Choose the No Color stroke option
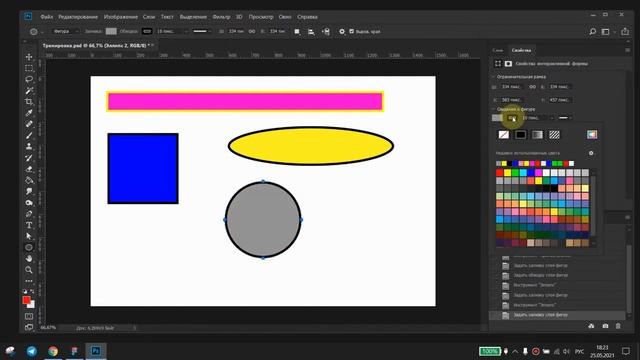This screenshot has height=360, width=640. click(x=504, y=135)
